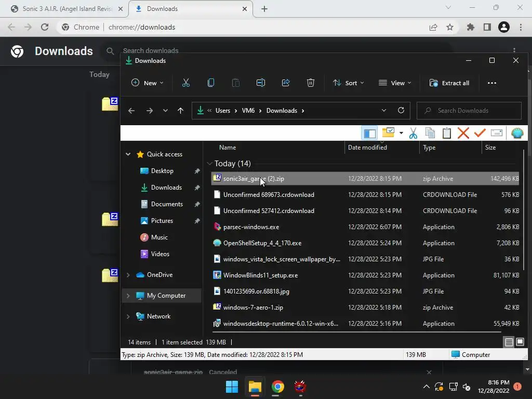
Task: Switch to details view icon in status bar
Action: 509,342
